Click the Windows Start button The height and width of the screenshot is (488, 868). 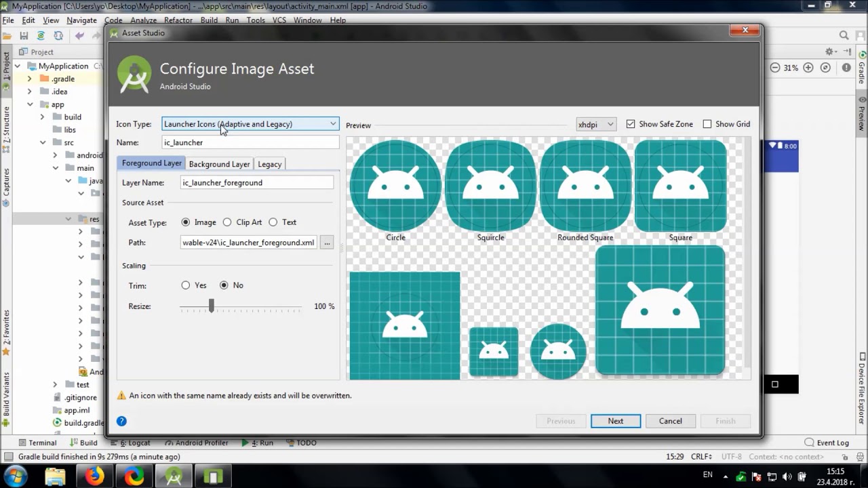[x=15, y=476]
